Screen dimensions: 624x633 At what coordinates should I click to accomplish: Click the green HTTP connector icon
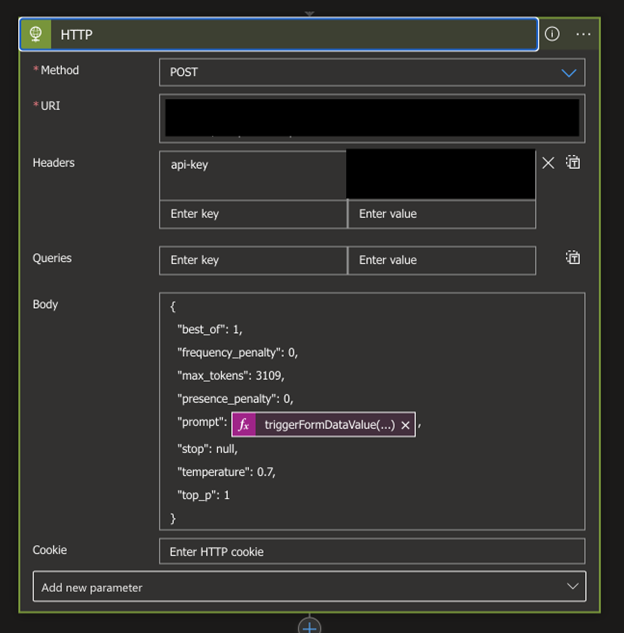36,34
